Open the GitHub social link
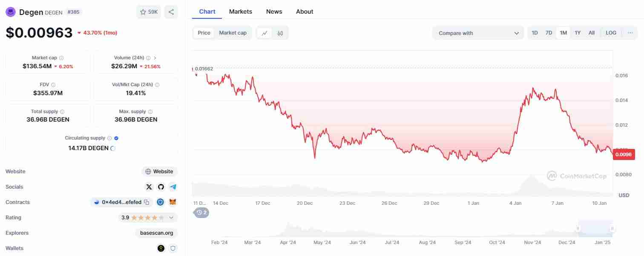 pyautogui.click(x=161, y=187)
